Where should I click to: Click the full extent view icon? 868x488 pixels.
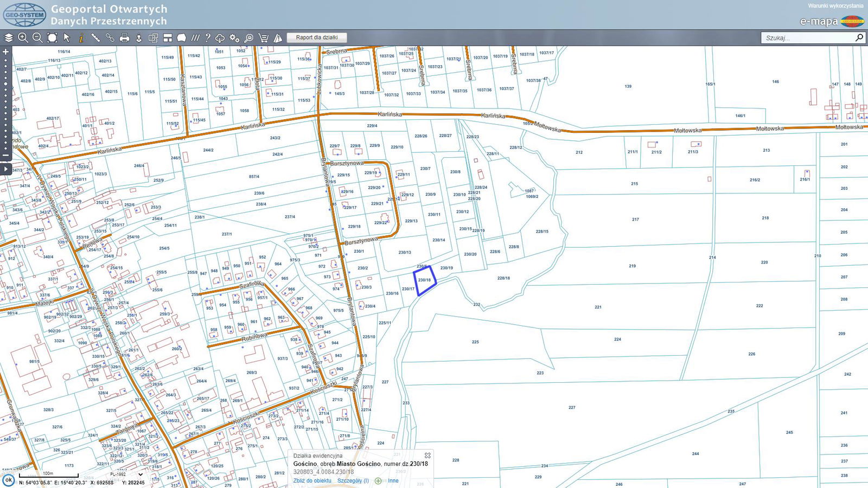coord(52,38)
